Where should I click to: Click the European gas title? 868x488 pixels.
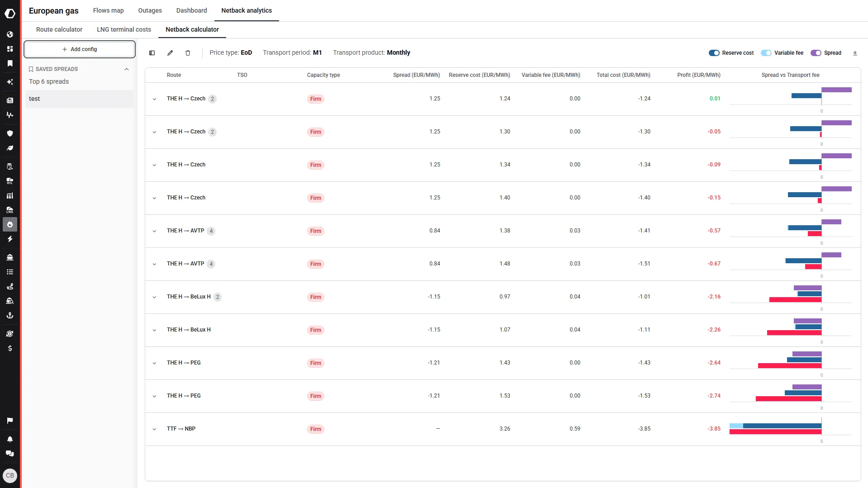coord(54,11)
